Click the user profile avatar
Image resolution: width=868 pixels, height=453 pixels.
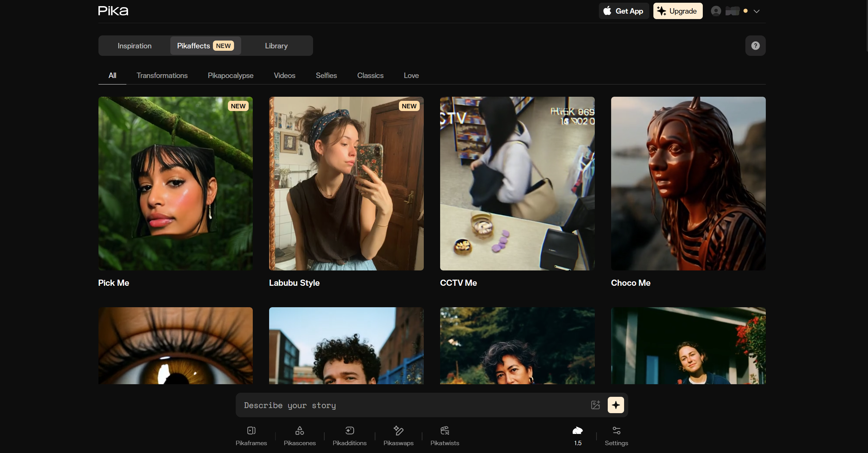pyautogui.click(x=716, y=11)
